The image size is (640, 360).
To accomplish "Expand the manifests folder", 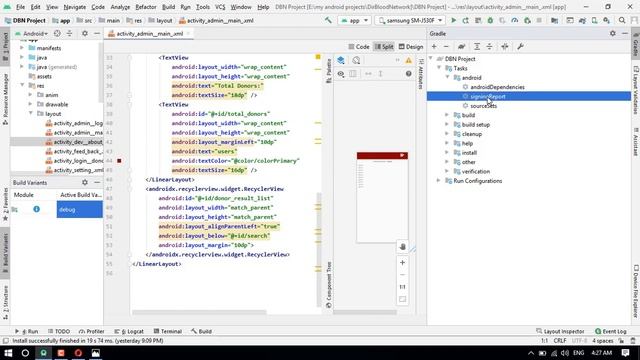I will click(x=22, y=48).
